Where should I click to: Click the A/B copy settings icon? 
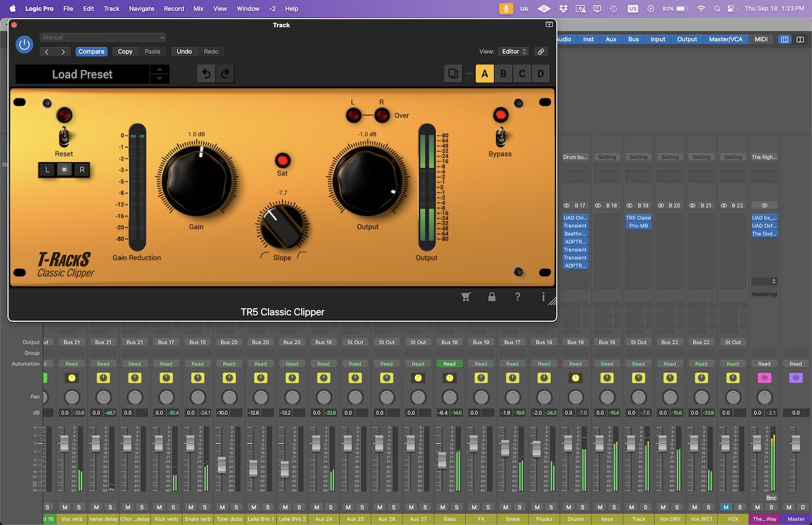pyautogui.click(x=453, y=73)
